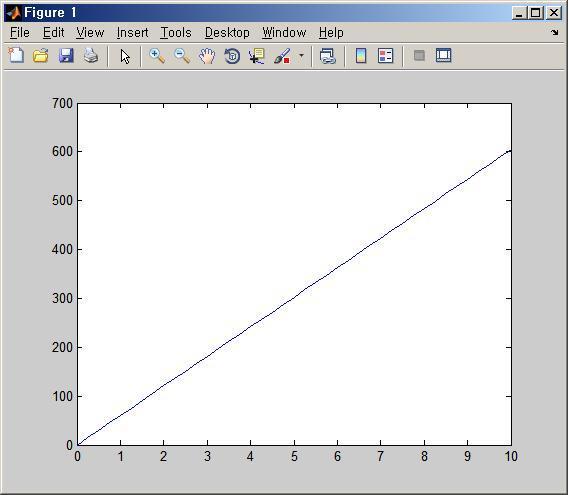
Task: Select the Pan hand tool
Action: pyautogui.click(x=207, y=56)
